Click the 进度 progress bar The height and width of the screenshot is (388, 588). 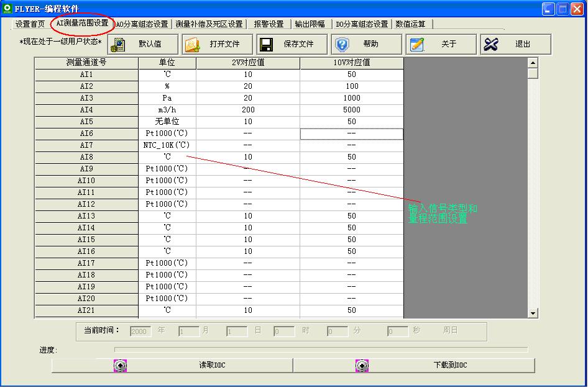click(321, 350)
